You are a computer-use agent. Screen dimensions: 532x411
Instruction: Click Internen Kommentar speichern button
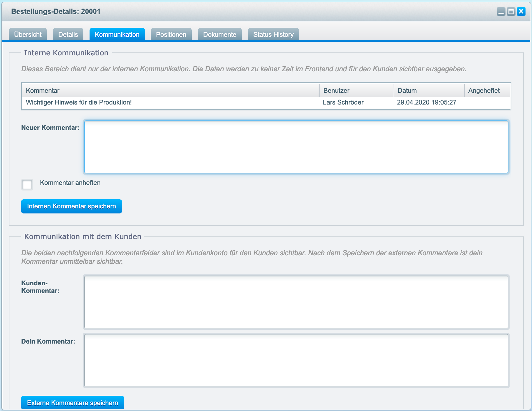pyautogui.click(x=72, y=206)
